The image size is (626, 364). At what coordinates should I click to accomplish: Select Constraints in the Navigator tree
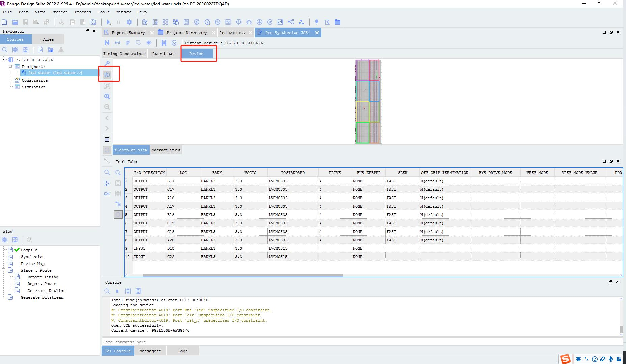tap(35, 80)
